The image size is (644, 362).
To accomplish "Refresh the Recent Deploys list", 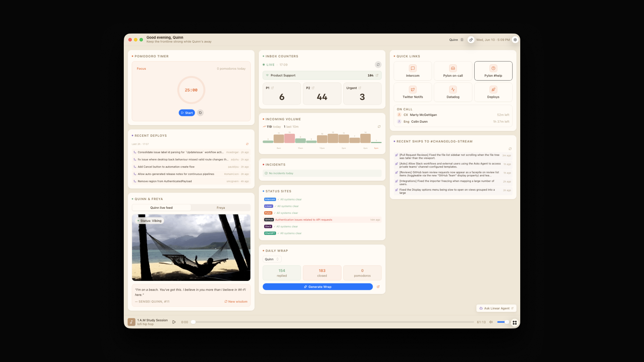I will pos(247,144).
